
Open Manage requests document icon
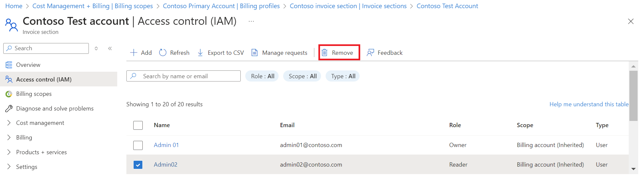[x=255, y=53]
